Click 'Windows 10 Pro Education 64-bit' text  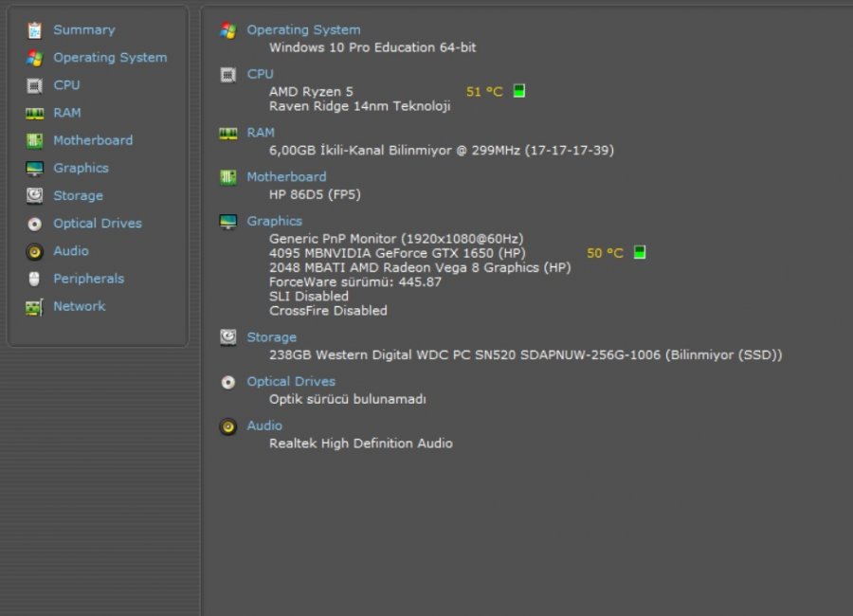coord(372,47)
